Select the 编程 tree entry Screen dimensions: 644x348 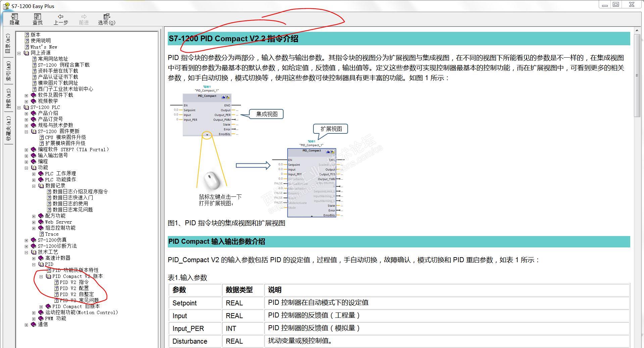[x=43, y=161]
